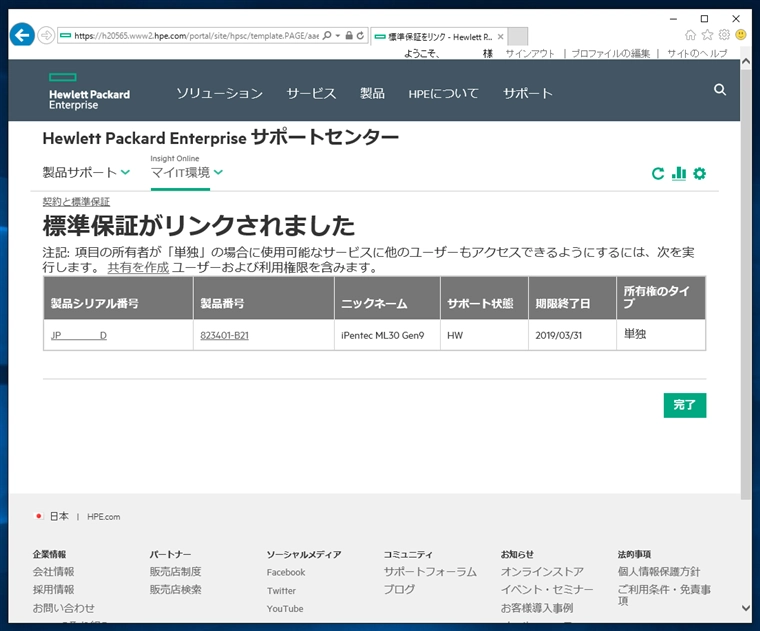Image resolution: width=760 pixels, height=631 pixels.
Task: Click the vertical scrollbar thumb
Action: pyautogui.click(x=746, y=284)
